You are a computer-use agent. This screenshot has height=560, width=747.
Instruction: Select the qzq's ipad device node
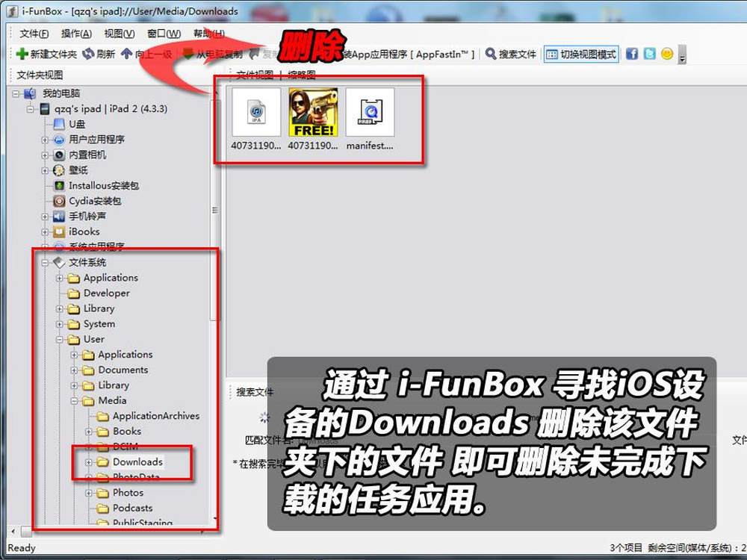tap(111, 108)
